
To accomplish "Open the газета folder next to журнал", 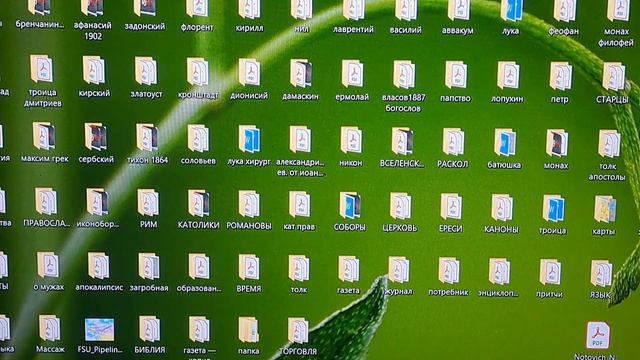I will (x=349, y=269).
